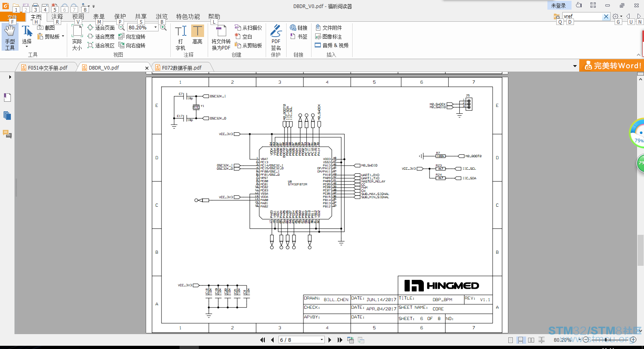Switch to the View (视图) ribbon tab
The image size is (644, 349).
point(78,16)
